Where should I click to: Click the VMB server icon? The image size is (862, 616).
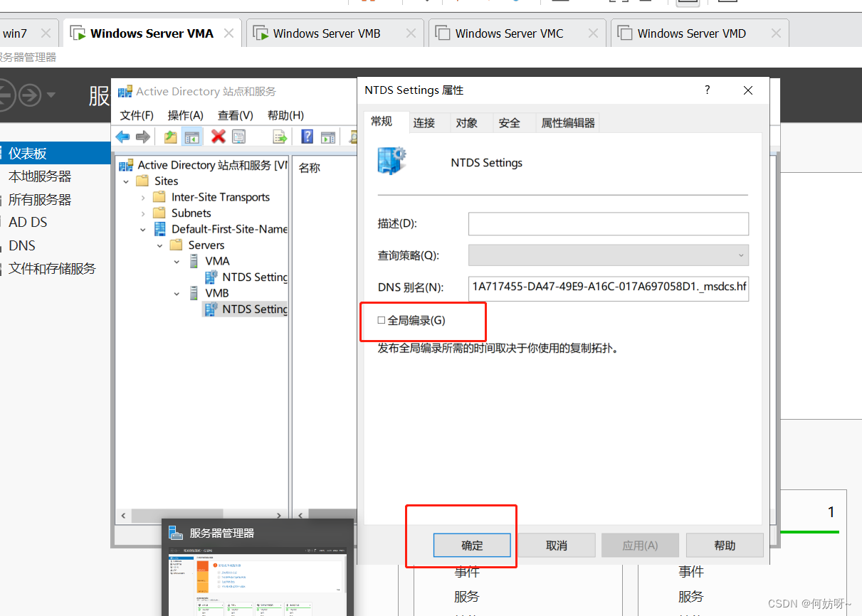[194, 293]
